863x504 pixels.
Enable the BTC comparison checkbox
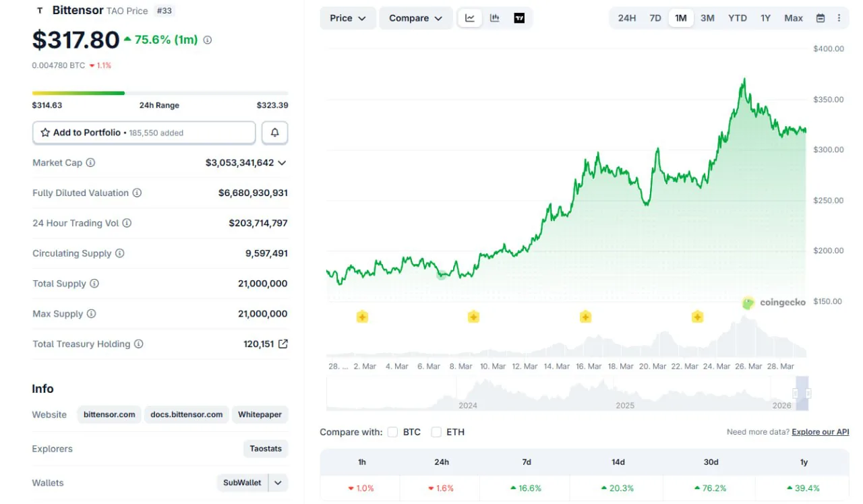coord(392,432)
